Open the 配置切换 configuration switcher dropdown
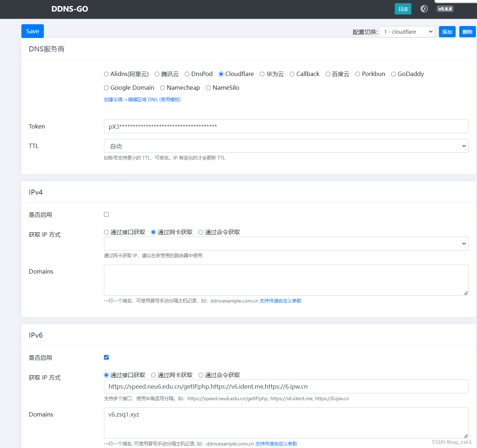The width and height of the screenshot is (477, 448). 407,31
